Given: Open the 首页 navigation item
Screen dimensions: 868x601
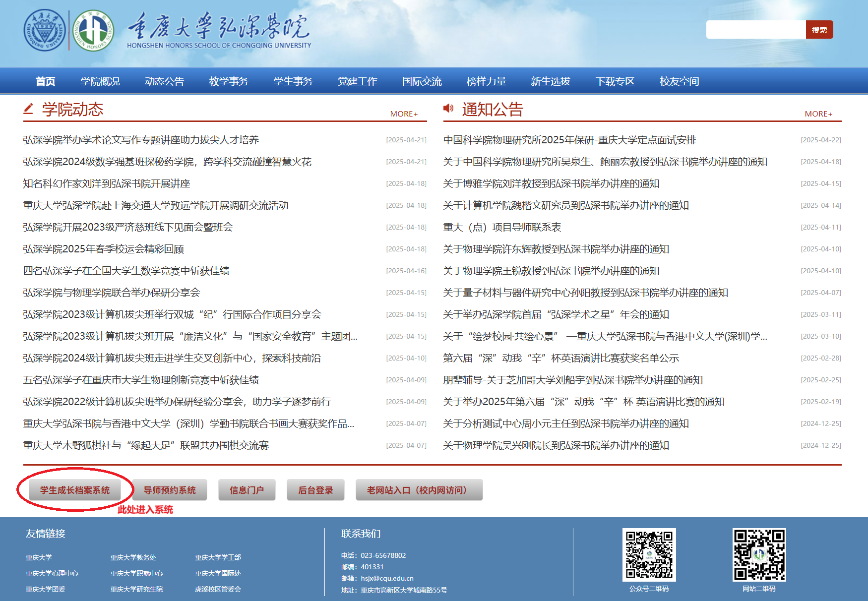Looking at the screenshot, I should (x=46, y=81).
